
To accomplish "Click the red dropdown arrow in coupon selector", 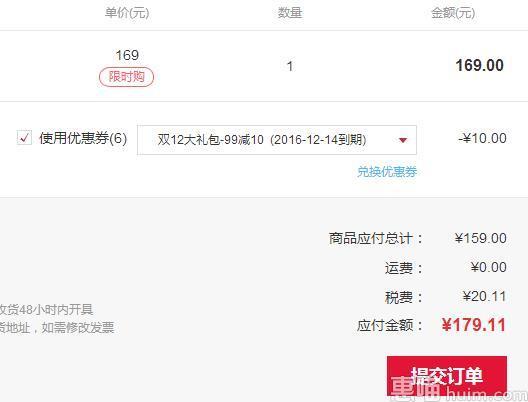I will [403, 140].
